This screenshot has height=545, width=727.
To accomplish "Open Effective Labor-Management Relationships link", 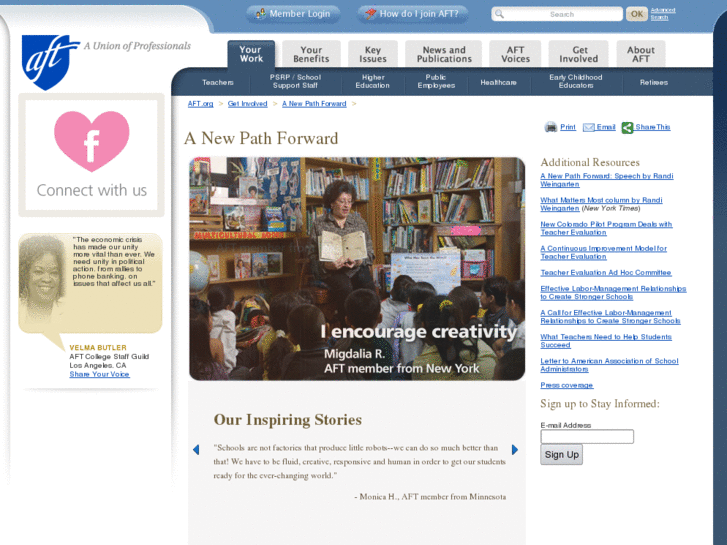I will [613, 293].
